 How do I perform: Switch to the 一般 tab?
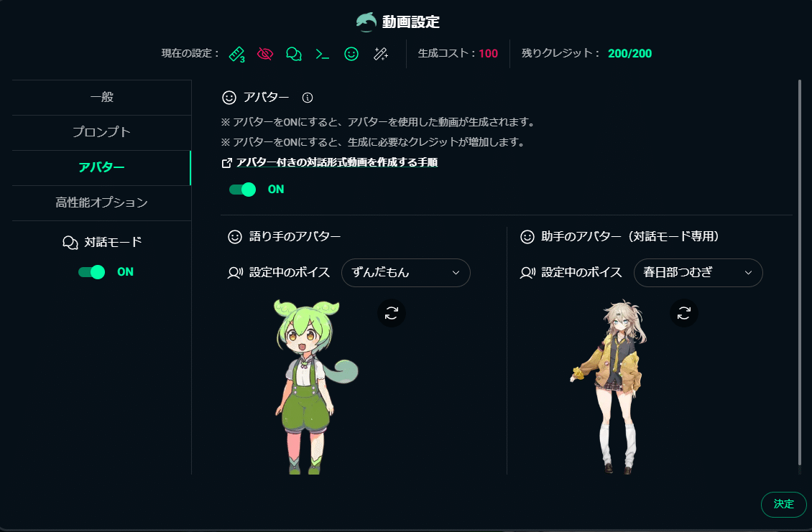101,98
